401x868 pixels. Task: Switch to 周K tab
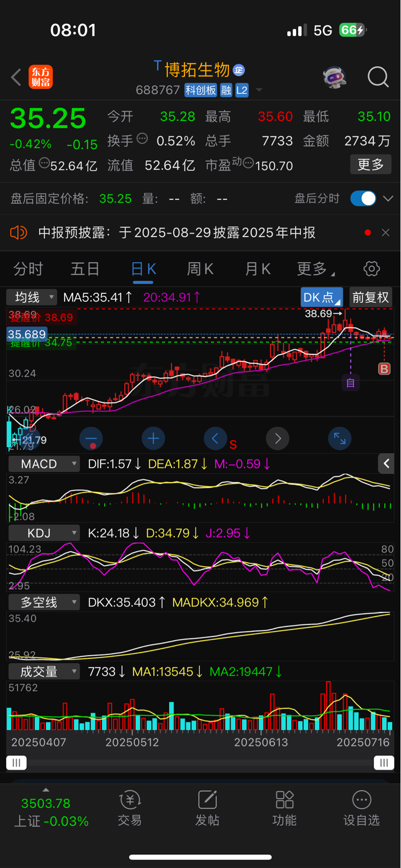tap(200, 269)
